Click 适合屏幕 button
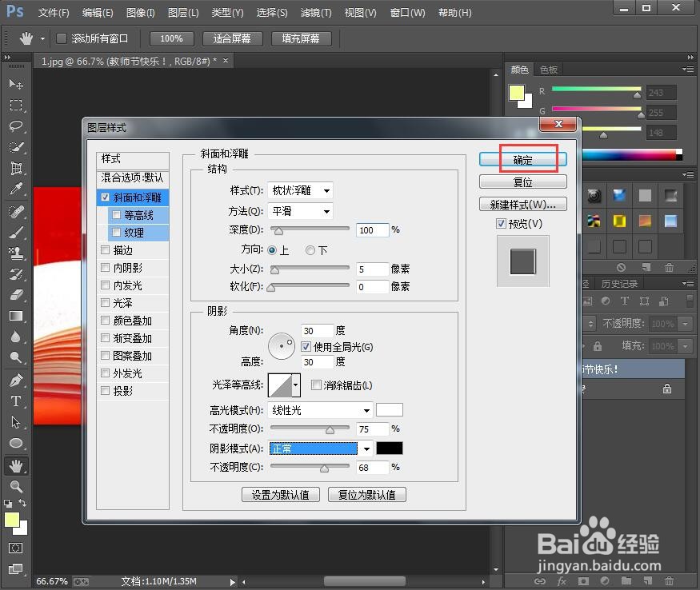 pyautogui.click(x=232, y=39)
